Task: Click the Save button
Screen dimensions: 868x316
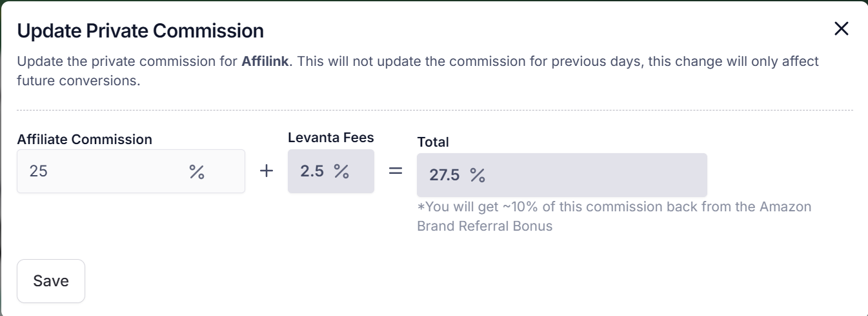Action: pos(51,281)
